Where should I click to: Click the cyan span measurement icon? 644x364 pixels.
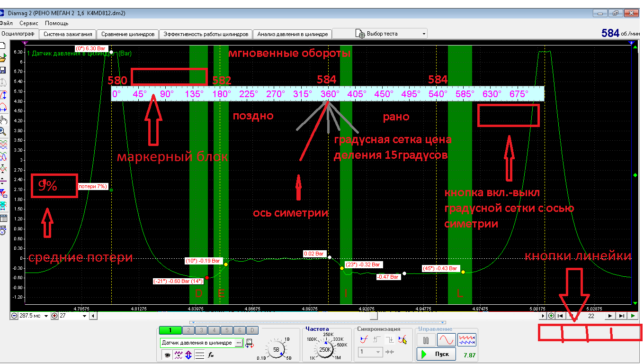pyautogui.click(x=3, y=206)
